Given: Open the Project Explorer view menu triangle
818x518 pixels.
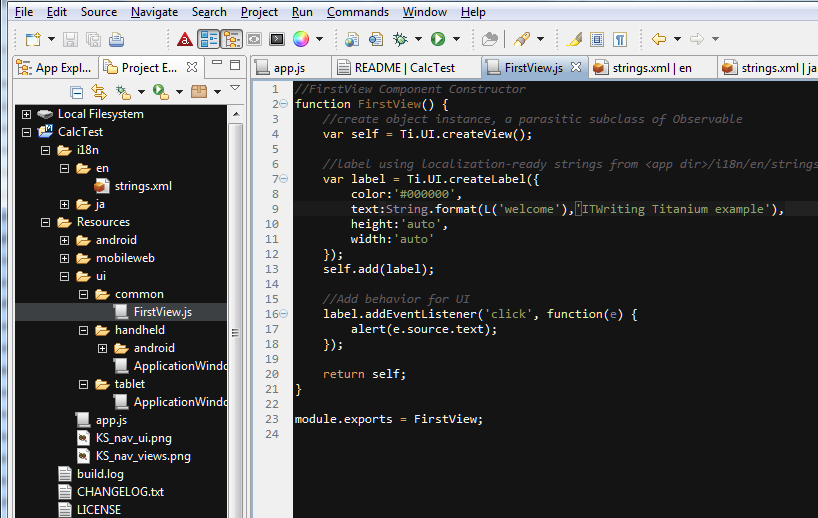Looking at the screenshot, I should pos(235,88).
